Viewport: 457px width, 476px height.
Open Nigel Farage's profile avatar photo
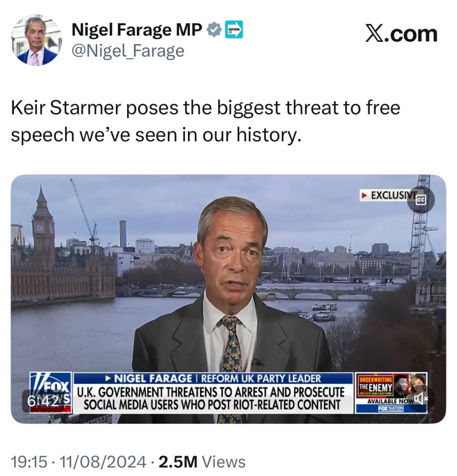point(36,40)
